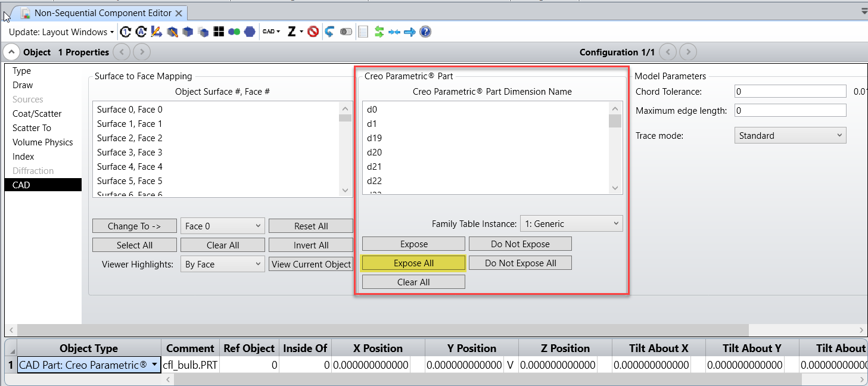868x386 pixels.
Task: Go to next object with right arrow
Action: [x=142, y=52]
